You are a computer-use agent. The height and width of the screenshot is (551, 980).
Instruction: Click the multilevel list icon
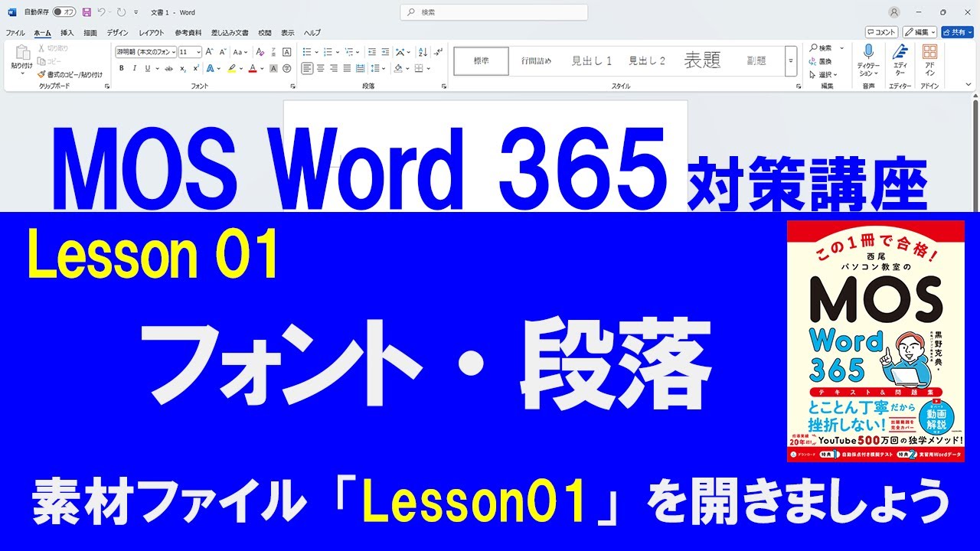pyautogui.click(x=349, y=52)
